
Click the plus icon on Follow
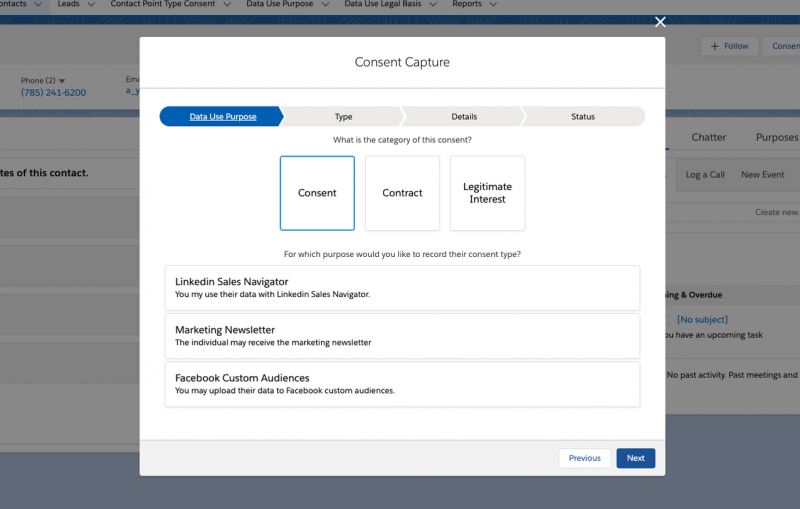click(714, 46)
